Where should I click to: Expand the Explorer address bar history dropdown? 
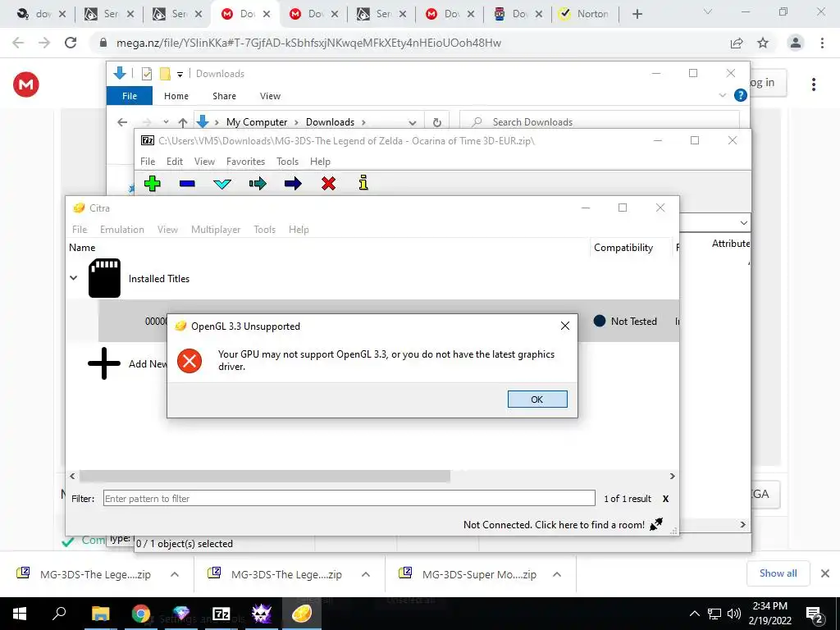tap(412, 123)
